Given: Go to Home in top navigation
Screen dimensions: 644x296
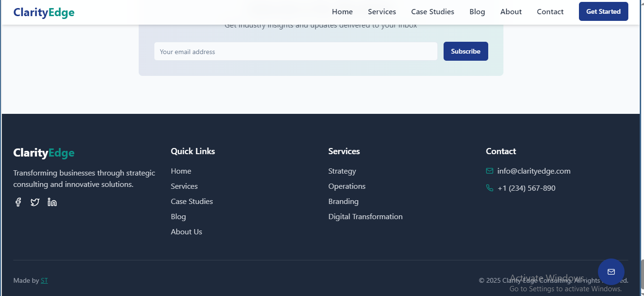Looking at the screenshot, I should click(x=342, y=11).
